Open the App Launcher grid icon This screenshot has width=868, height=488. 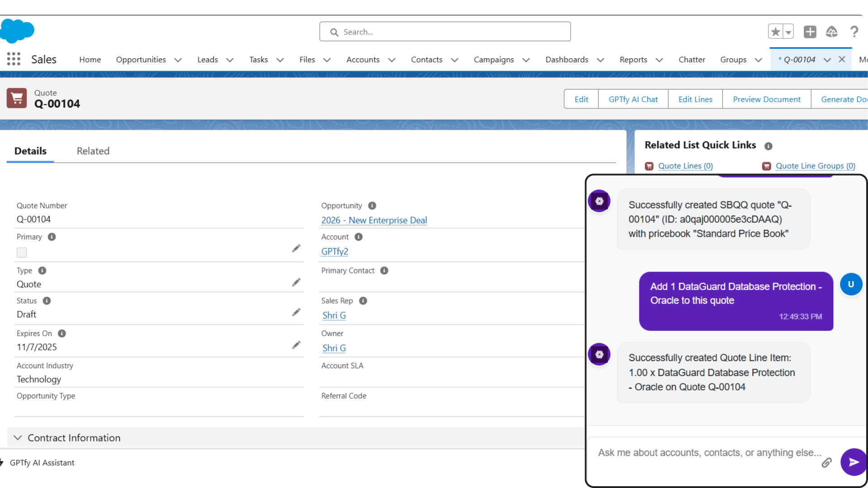tap(14, 59)
